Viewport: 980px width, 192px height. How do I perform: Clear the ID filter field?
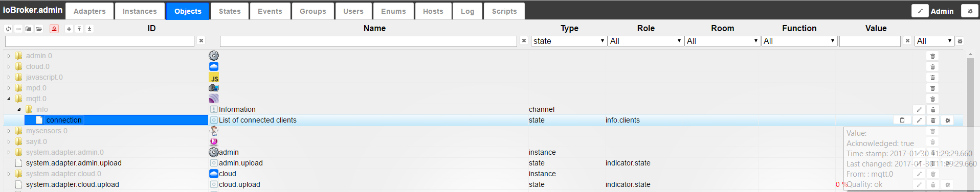202,41
